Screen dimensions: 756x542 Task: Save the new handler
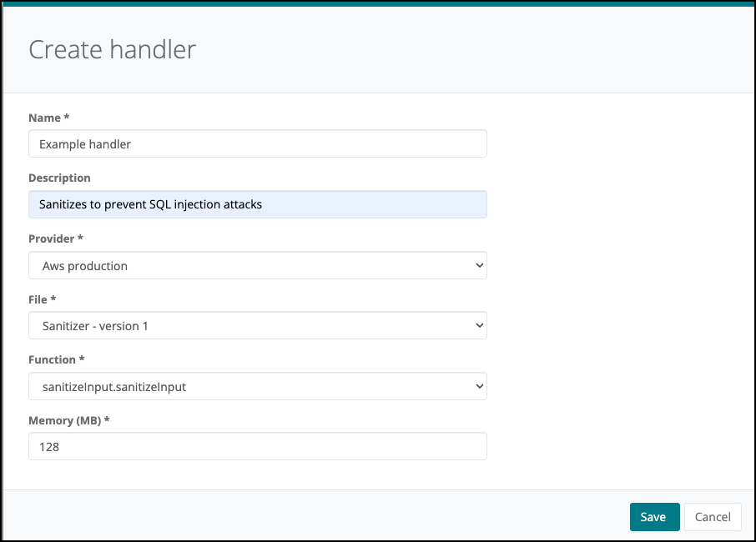[654, 517]
